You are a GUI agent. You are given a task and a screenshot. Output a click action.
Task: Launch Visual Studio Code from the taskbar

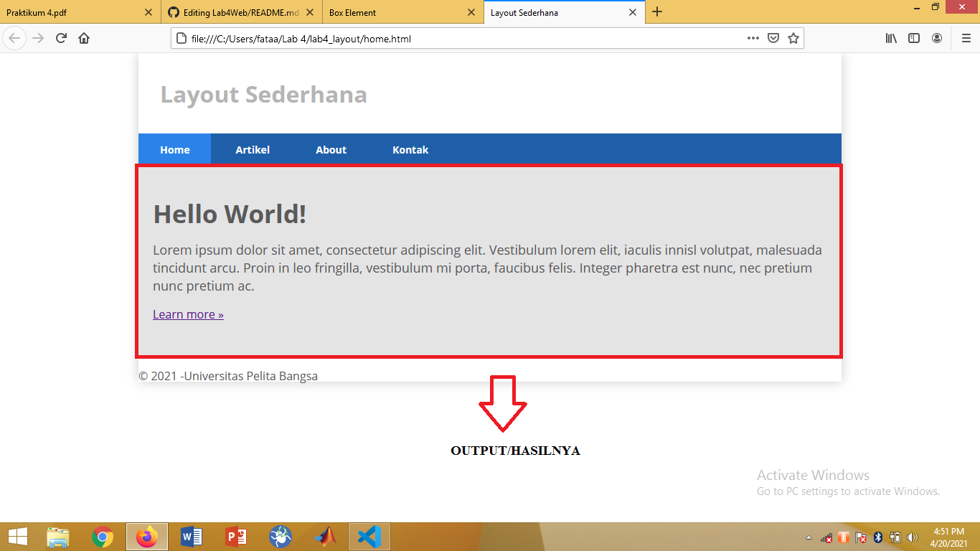pos(369,536)
